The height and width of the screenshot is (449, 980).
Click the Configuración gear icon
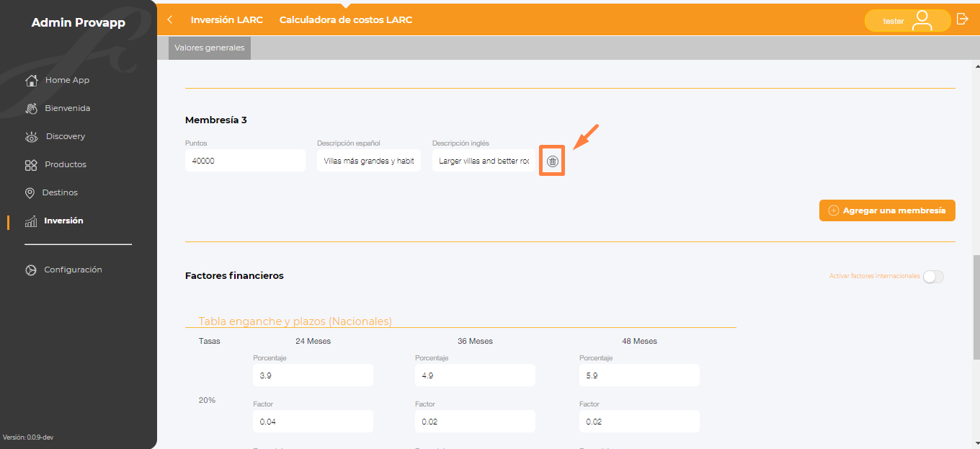tap(30, 270)
